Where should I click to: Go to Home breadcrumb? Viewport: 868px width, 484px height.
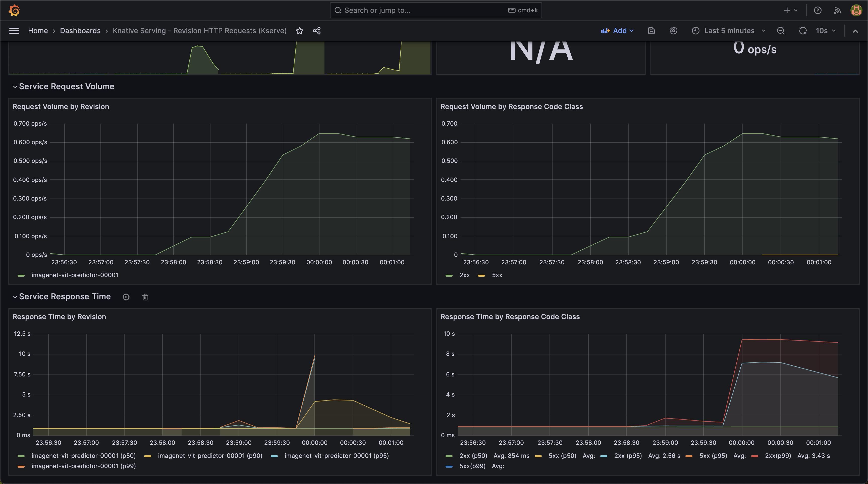click(x=38, y=31)
